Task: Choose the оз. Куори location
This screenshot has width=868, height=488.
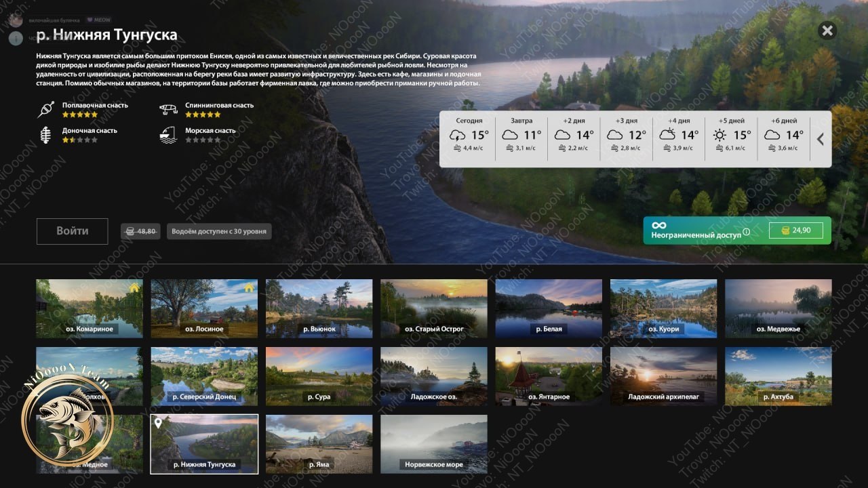Action: coord(663,308)
